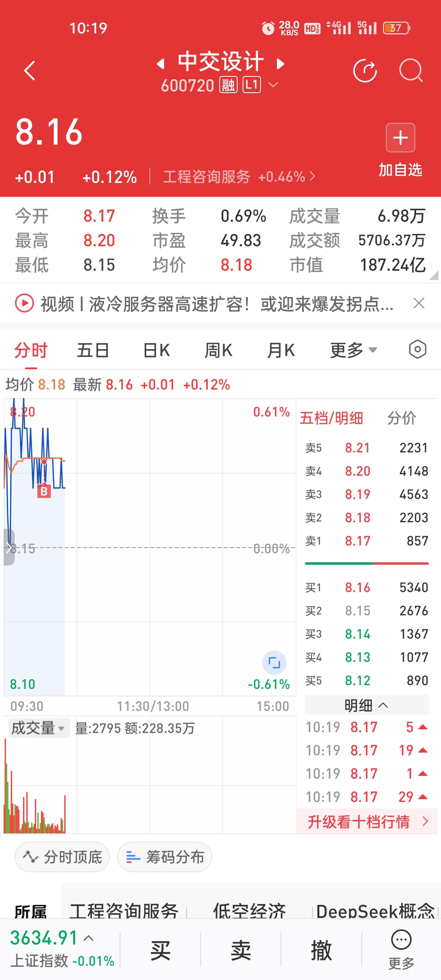Select the 五日 tab

pos(93,350)
